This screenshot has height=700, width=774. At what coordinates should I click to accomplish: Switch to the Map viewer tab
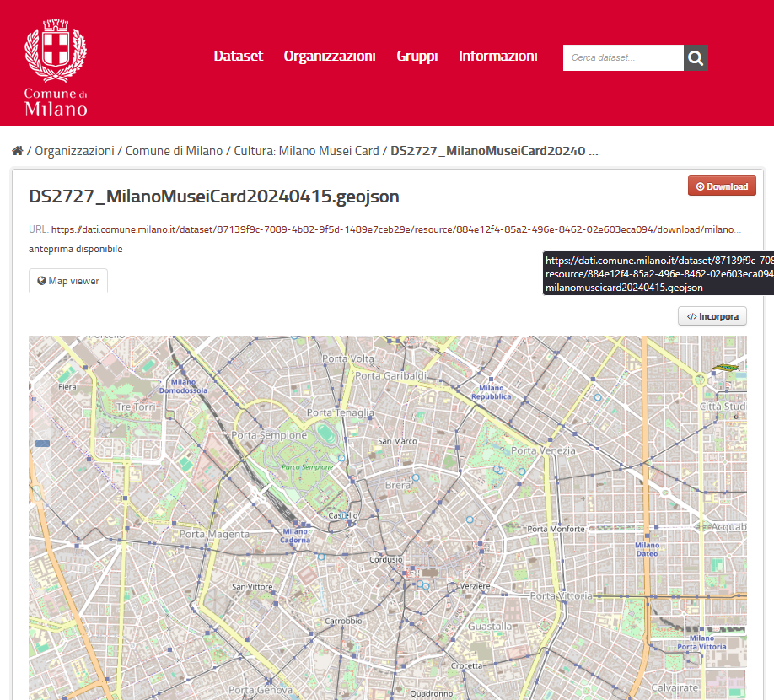tap(68, 281)
